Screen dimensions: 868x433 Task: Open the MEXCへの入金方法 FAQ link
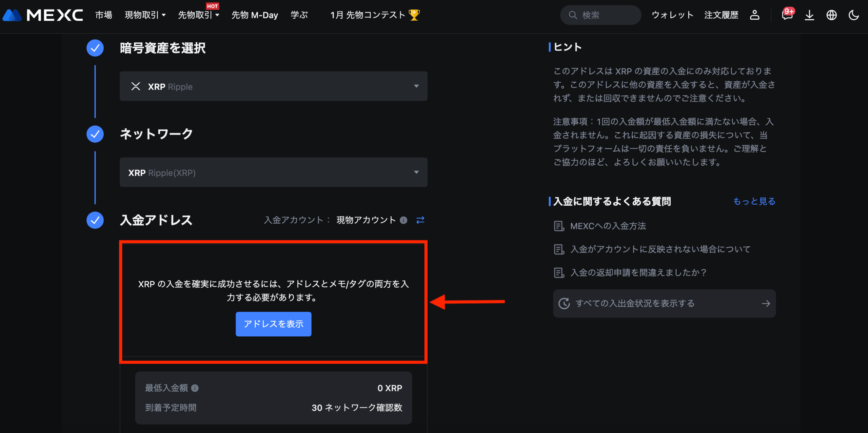(x=608, y=226)
